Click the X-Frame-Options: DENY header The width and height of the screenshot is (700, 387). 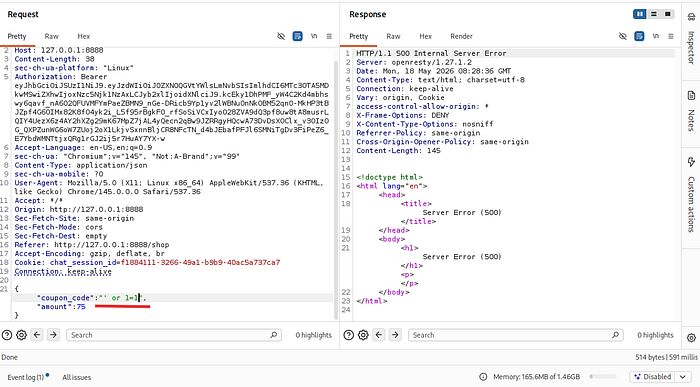403,115
